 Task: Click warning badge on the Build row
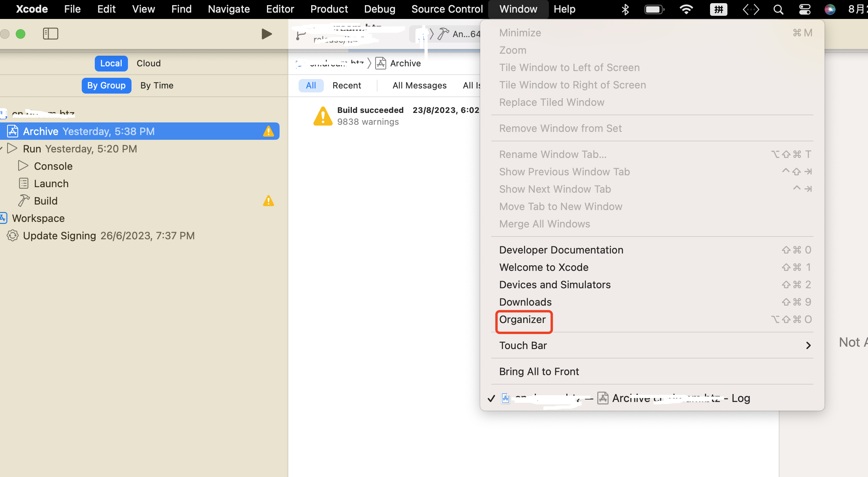[269, 201]
